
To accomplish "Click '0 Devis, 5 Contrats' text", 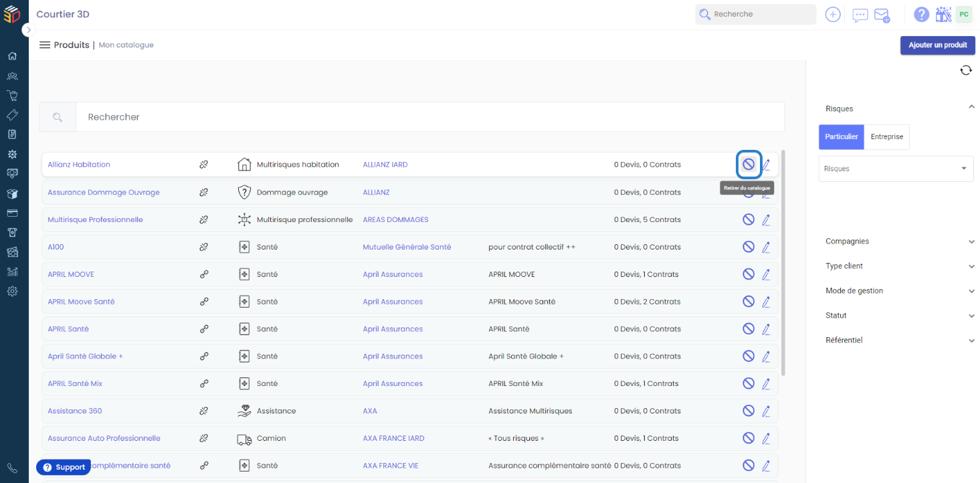I will [x=648, y=219].
